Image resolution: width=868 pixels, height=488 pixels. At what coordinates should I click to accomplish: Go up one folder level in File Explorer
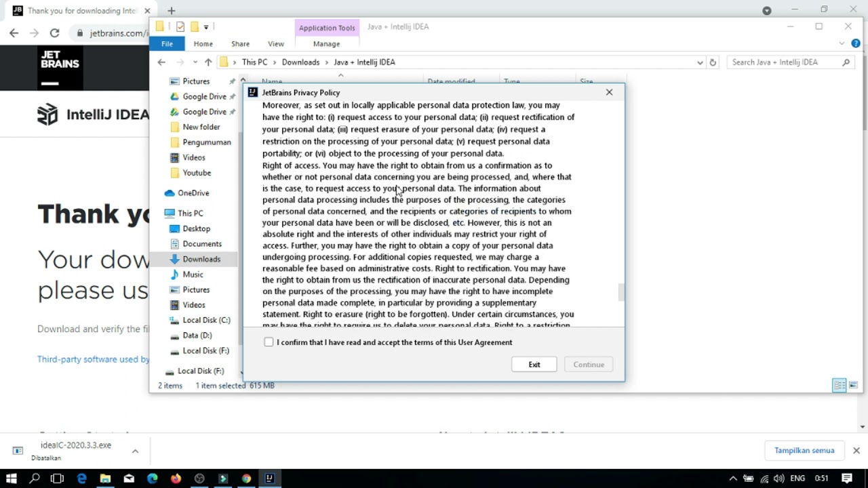click(208, 62)
